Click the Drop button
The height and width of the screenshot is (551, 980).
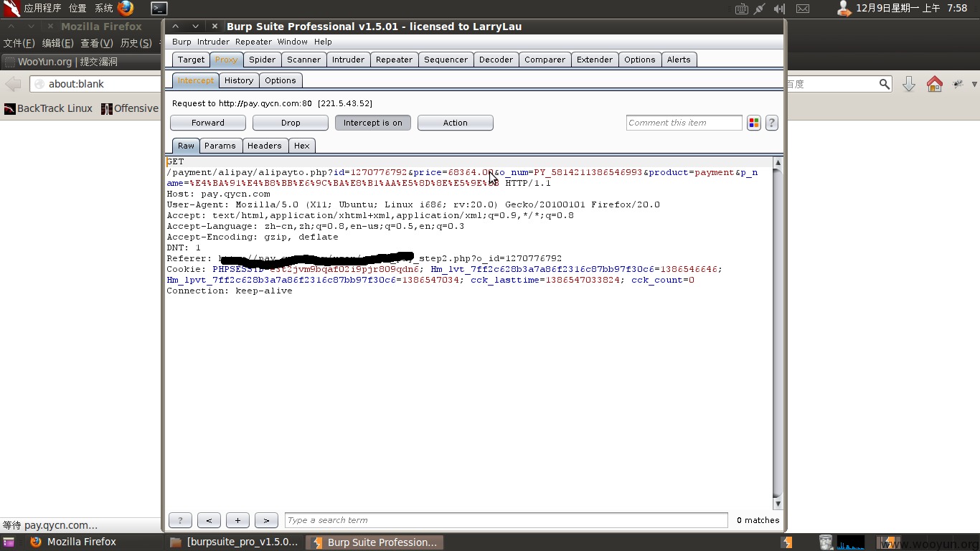tap(291, 123)
